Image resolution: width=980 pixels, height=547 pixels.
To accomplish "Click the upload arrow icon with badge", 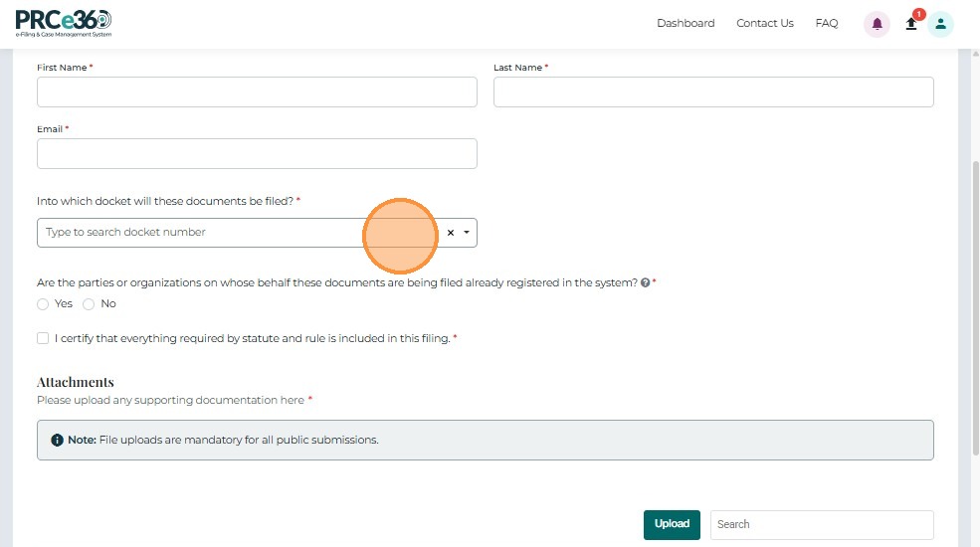I will coord(911,24).
